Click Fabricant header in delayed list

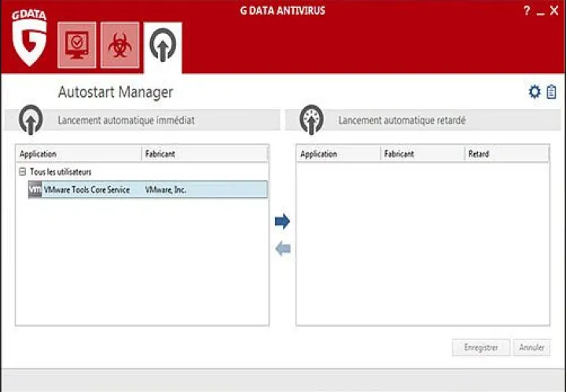coord(421,154)
